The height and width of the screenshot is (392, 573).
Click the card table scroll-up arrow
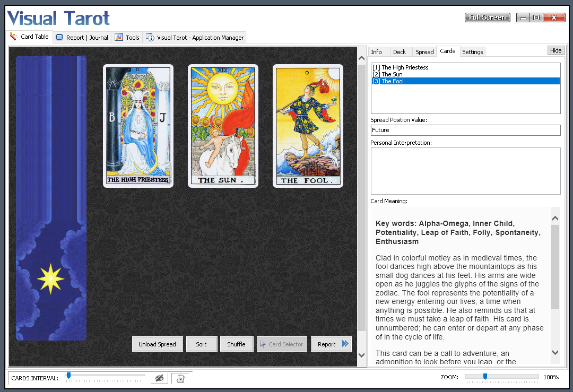[361, 58]
